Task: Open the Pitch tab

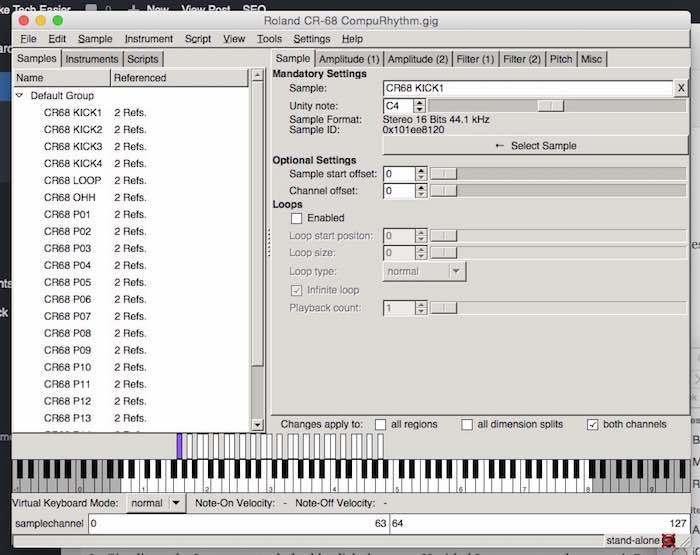Action: (x=561, y=59)
